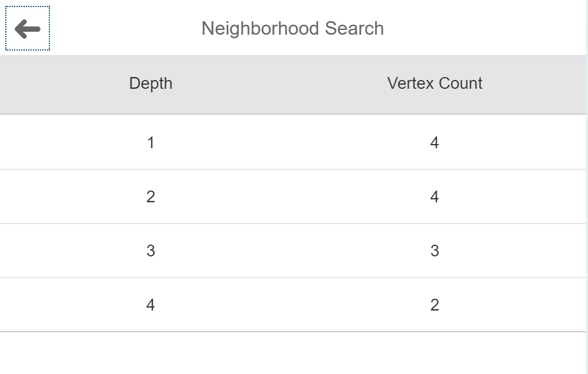The width and height of the screenshot is (588, 374).
Task: Click the middle of the depth 4 row
Action: click(292, 305)
